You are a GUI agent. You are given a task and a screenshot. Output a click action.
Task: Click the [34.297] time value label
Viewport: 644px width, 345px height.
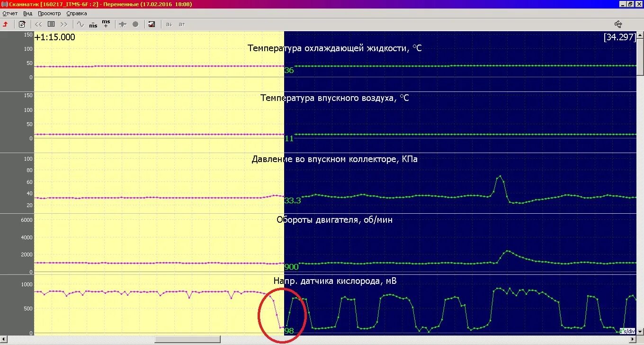[620, 37]
